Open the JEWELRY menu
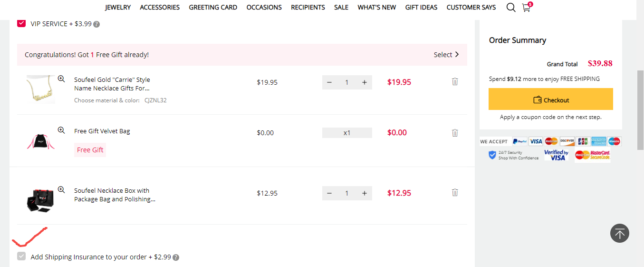 118,7
